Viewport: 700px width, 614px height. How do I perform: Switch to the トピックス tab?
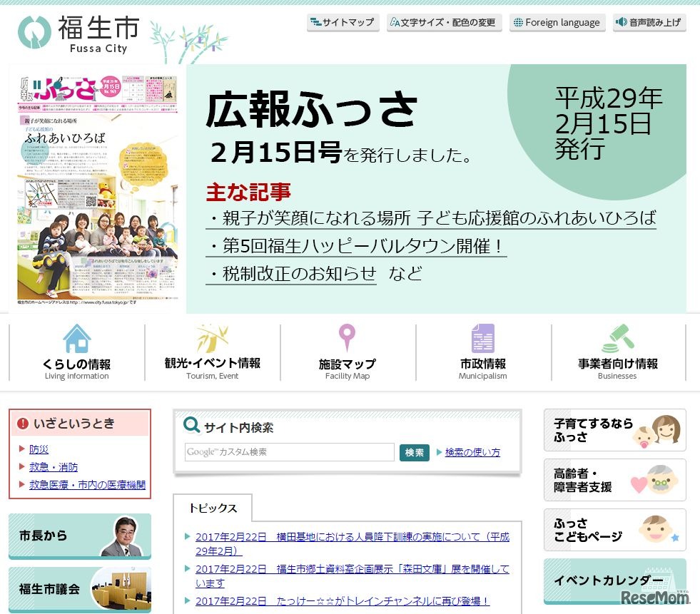click(x=213, y=508)
